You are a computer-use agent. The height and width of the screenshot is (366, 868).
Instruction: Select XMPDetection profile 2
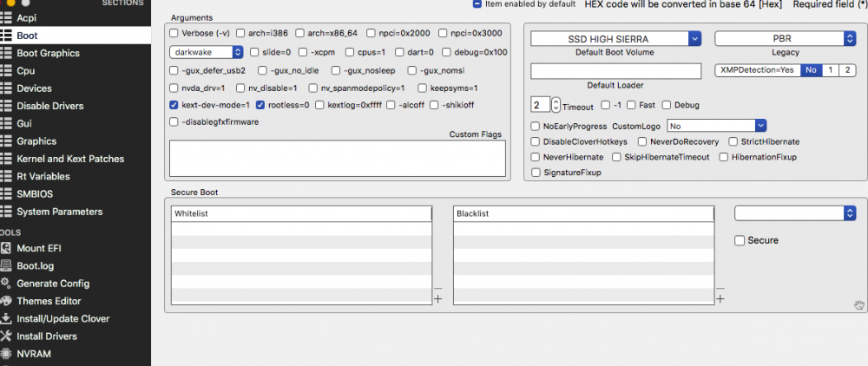tap(847, 70)
